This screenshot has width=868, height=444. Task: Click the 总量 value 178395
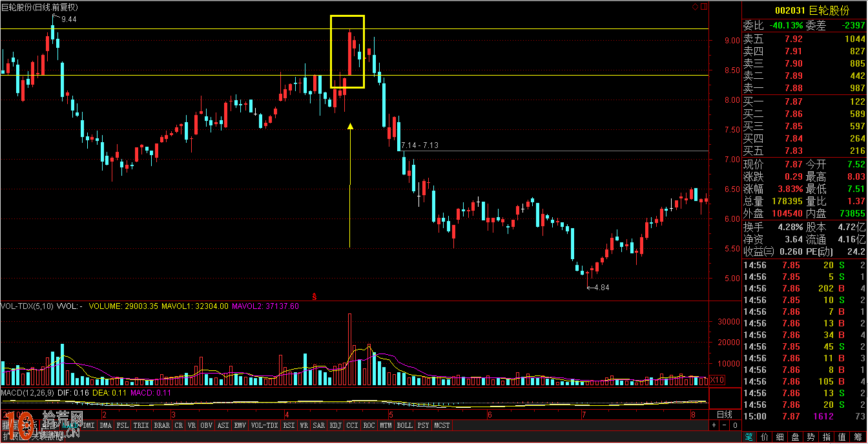[787, 201]
